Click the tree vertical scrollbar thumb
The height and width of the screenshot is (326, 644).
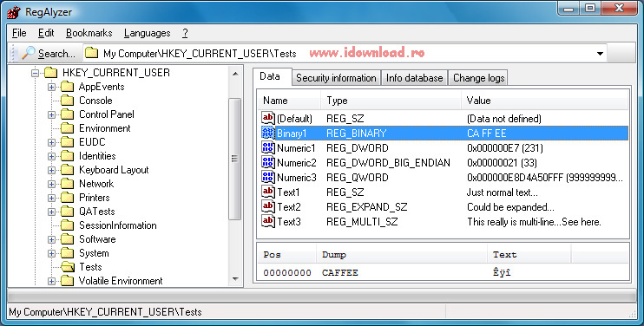point(235,160)
